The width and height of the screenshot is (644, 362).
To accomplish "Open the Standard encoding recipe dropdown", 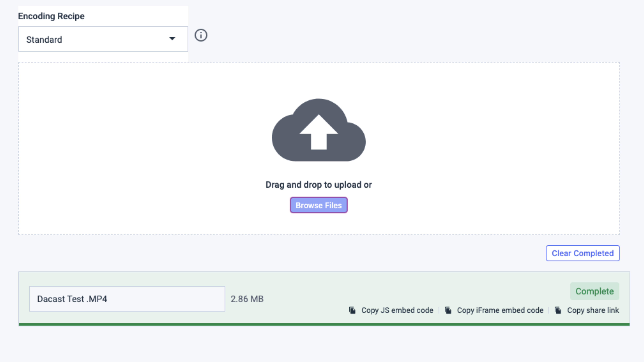I will click(103, 39).
